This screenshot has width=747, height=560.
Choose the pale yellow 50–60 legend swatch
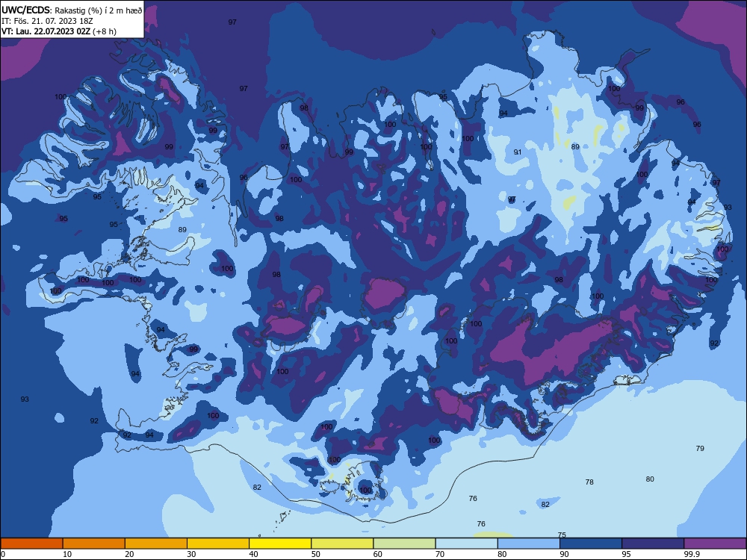[343, 544]
